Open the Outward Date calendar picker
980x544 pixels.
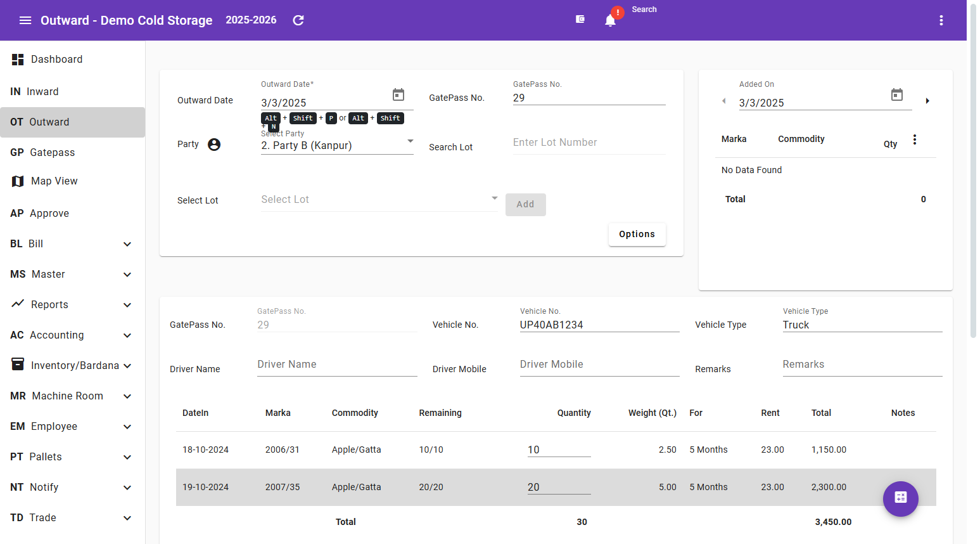pos(398,95)
